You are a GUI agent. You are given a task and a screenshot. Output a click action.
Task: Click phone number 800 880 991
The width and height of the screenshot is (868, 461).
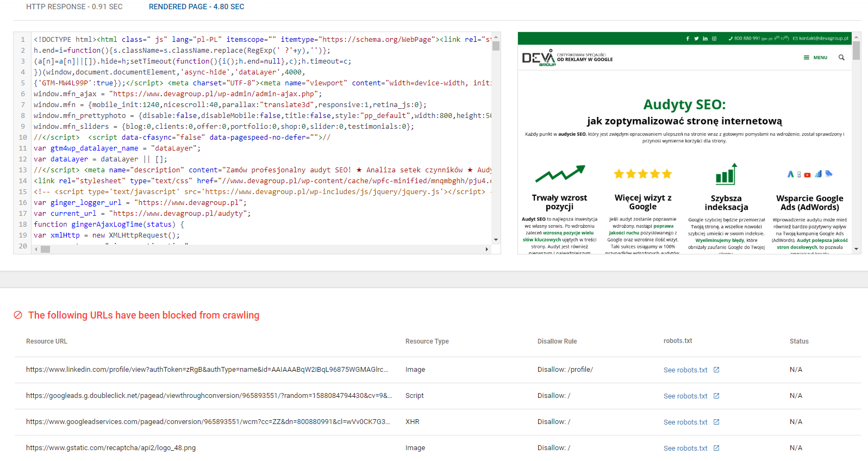747,39
